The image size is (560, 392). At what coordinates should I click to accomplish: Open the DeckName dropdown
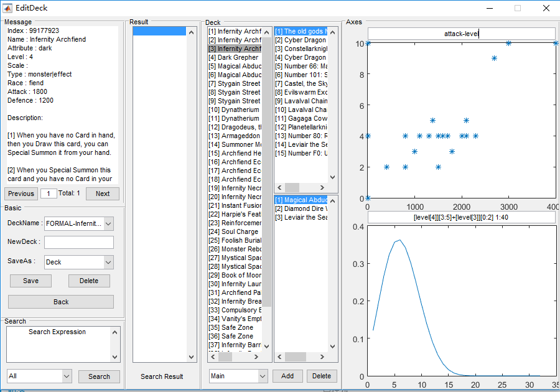[108, 224]
